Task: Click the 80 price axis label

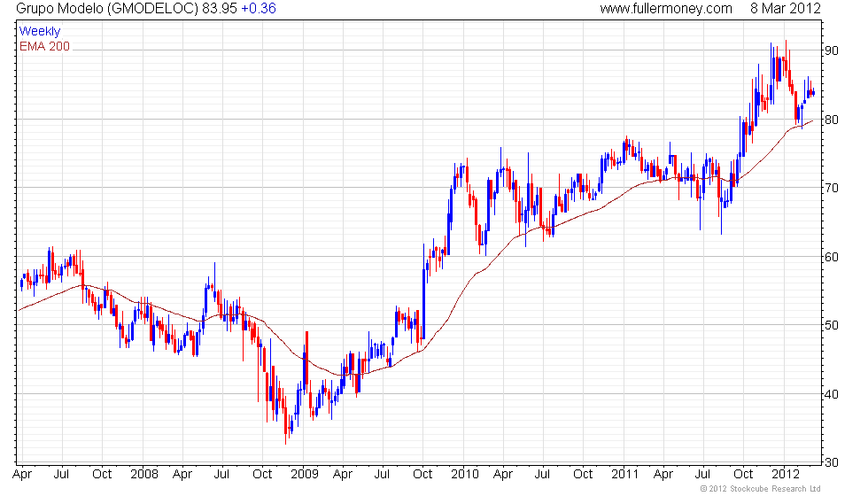Action: 832,119
